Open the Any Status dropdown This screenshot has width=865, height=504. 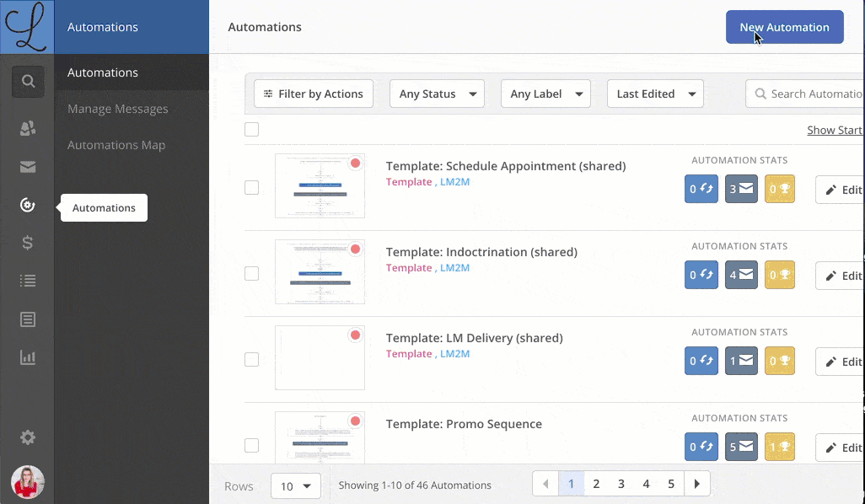pos(437,94)
